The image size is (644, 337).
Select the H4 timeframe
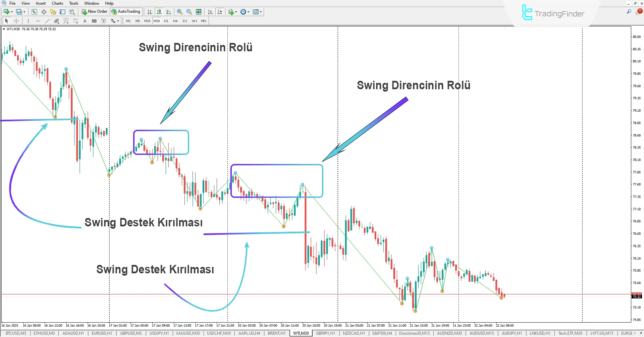[x=175, y=21]
